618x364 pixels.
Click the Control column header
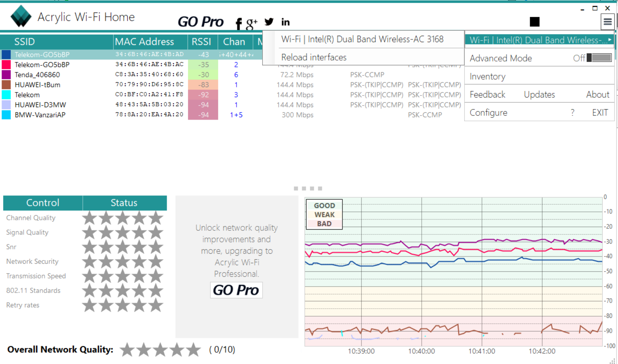(43, 203)
